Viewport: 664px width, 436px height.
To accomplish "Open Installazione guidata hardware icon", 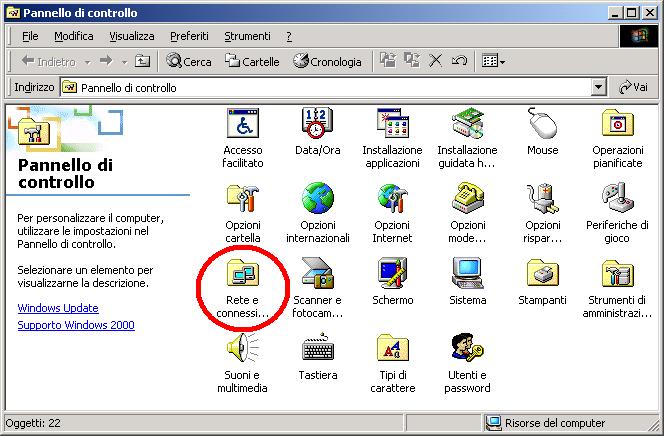I will point(467,123).
